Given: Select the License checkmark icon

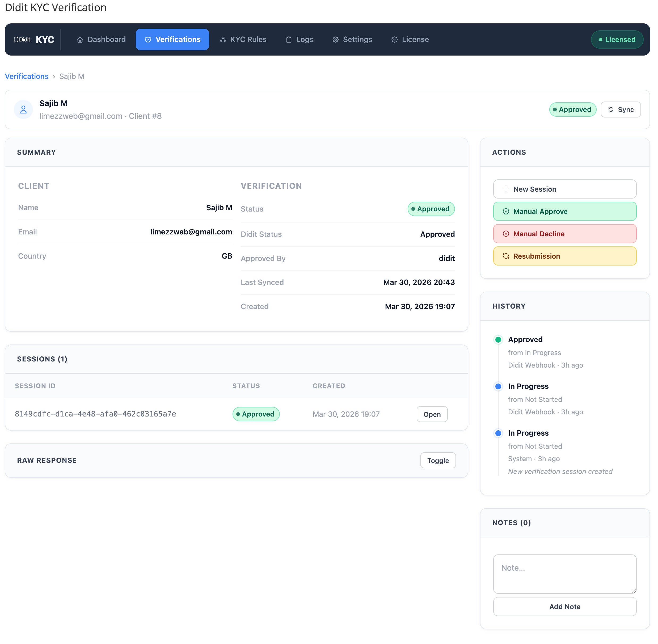Looking at the screenshot, I should tap(394, 40).
